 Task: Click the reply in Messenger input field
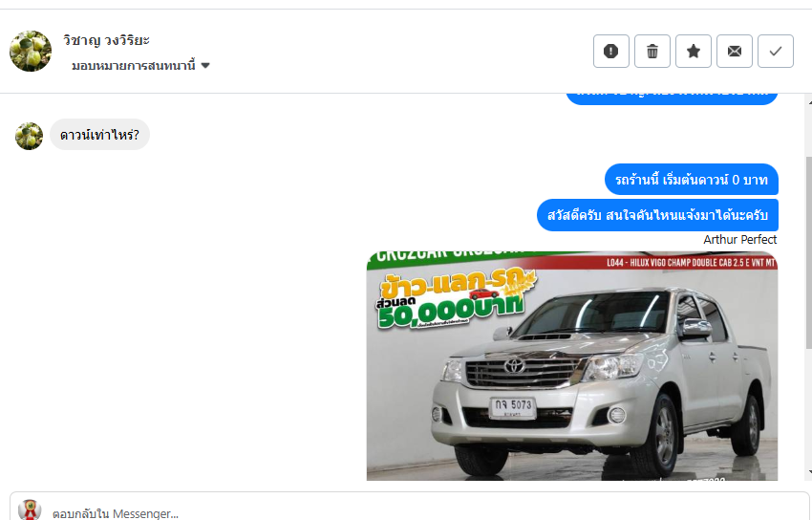pyautogui.click(x=409, y=507)
